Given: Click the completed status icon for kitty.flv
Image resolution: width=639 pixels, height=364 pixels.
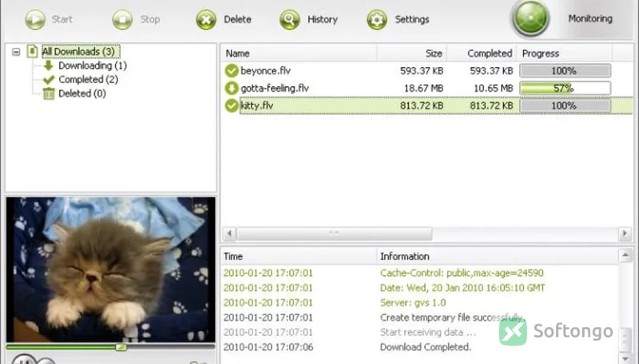Looking at the screenshot, I should 232,105.
